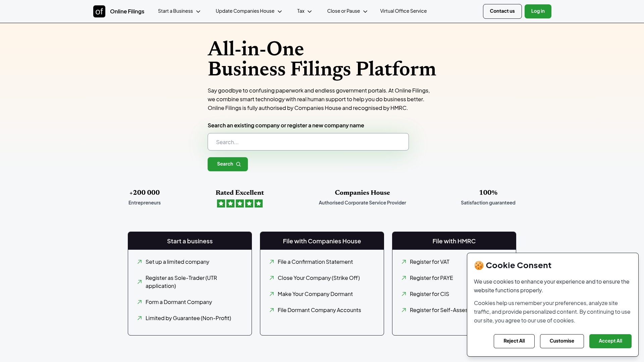Expand the Tax menu chevron
This screenshot has width=644, height=362.
click(310, 11)
